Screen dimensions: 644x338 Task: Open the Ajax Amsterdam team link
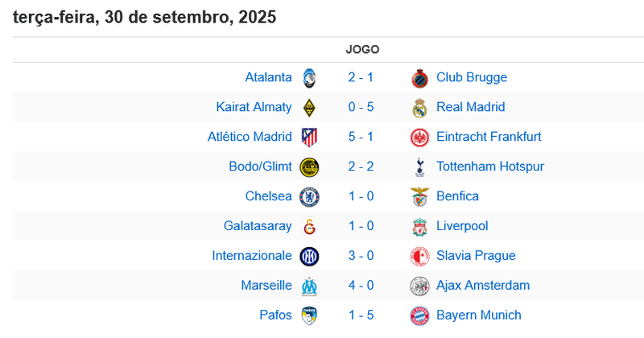(483, 286)
